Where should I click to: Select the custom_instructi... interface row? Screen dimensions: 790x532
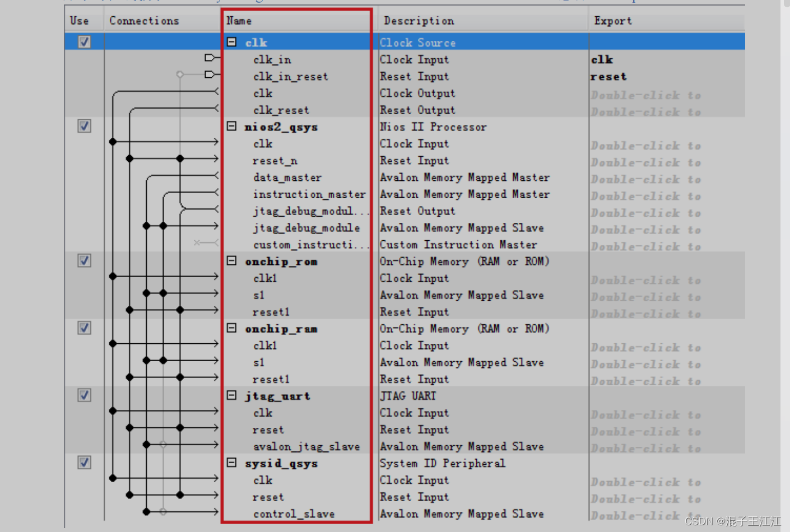pyautogui.click(x=312, y=245)
